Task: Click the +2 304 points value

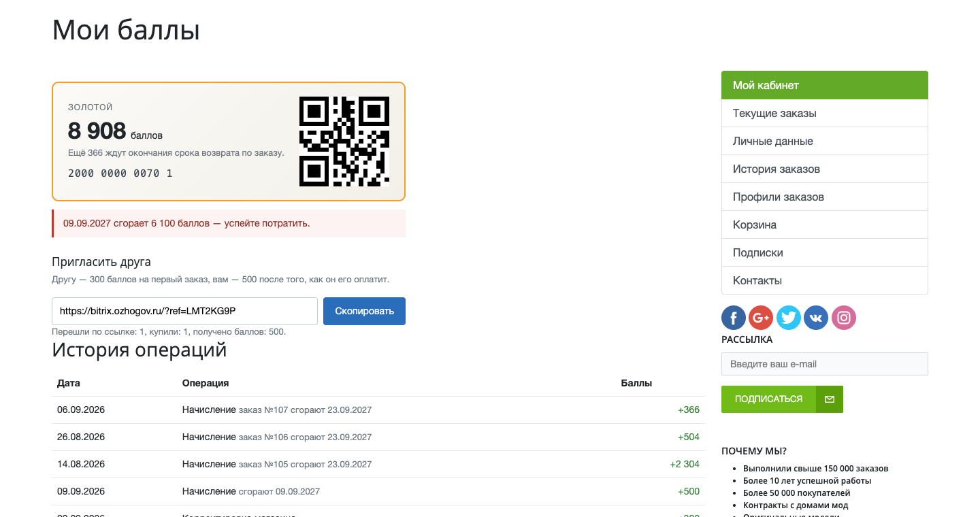Action: [685, 464]
